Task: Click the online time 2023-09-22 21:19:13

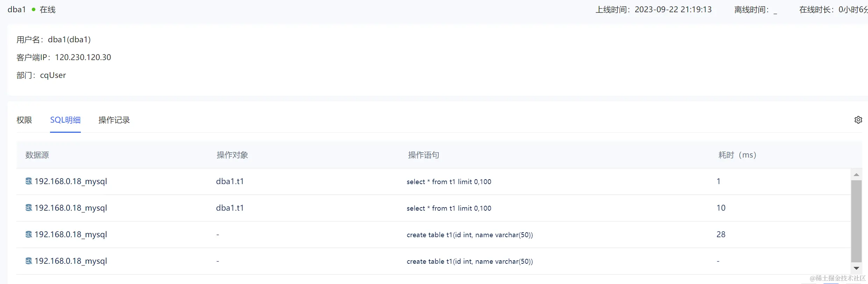Action: click(673, 9)
